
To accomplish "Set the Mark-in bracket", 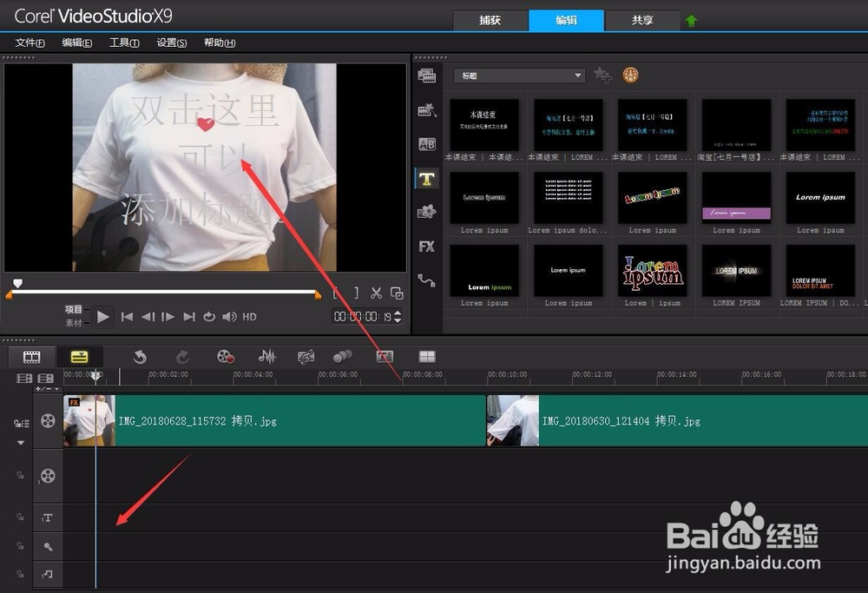I will click(x=337, y=293).
